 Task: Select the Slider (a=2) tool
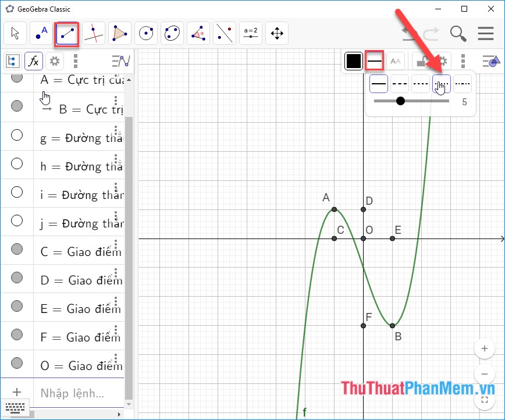point(250,33)
